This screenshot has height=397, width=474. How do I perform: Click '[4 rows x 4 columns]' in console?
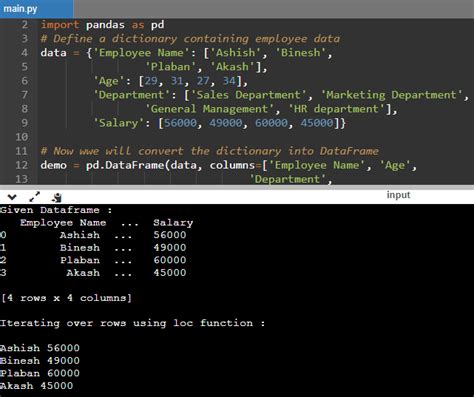66,298
